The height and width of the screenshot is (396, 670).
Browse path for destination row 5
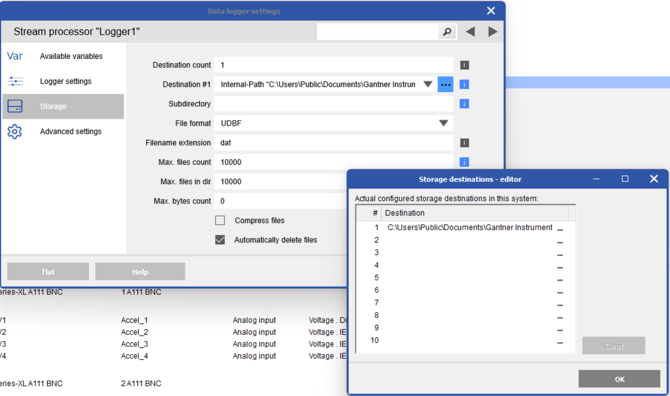[x=560, y=279]
